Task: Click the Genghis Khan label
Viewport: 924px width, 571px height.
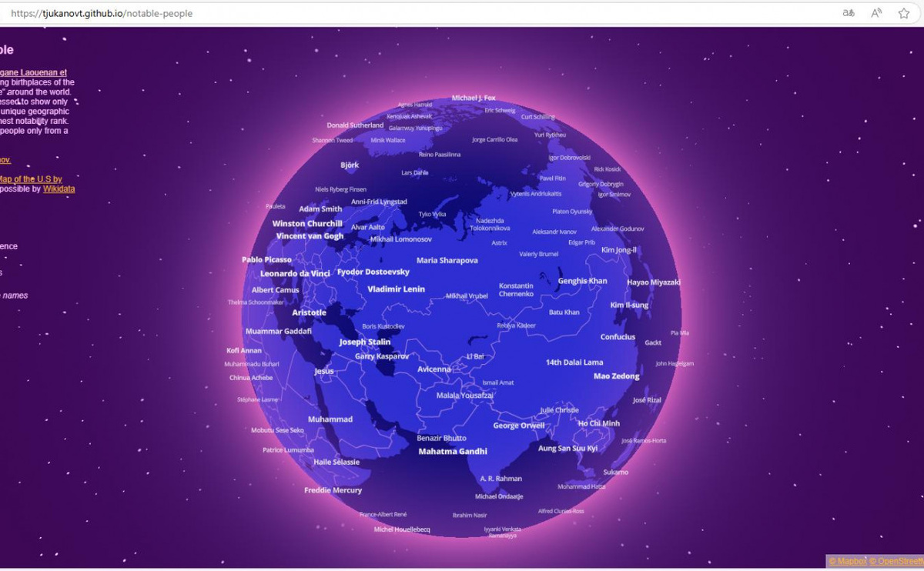Action: pyautogui.click(x=582, y=281)
